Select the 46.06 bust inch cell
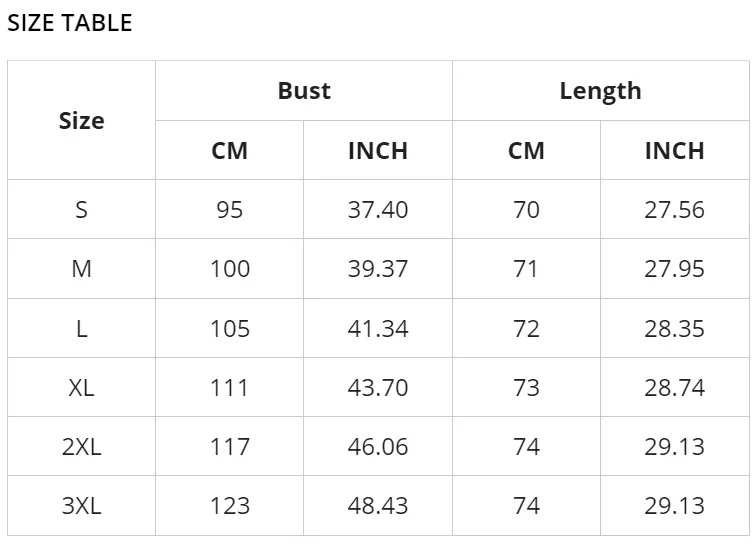The height and width of the screenshot is (544, 753). tap(378, 447)
